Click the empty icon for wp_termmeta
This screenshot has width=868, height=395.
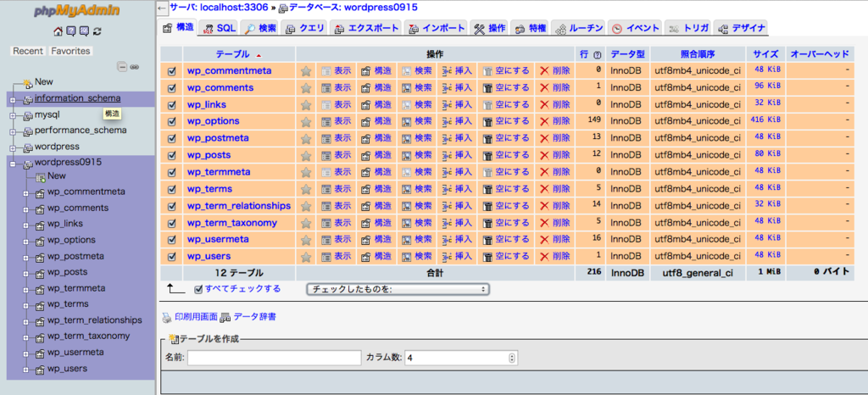[487, 172]
